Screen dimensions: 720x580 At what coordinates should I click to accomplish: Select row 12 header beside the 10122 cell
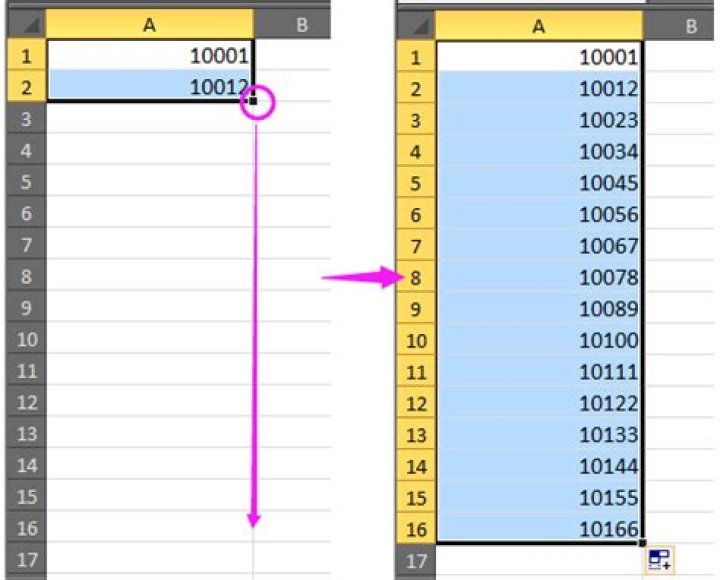(x=416, y=404)
